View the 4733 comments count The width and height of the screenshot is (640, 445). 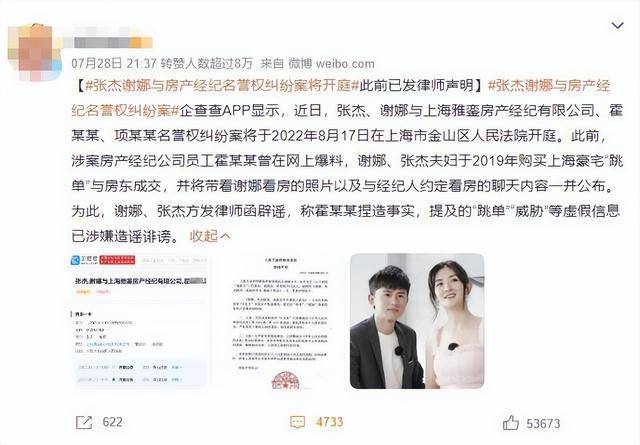pyautogui.click(x=329, y=422)
